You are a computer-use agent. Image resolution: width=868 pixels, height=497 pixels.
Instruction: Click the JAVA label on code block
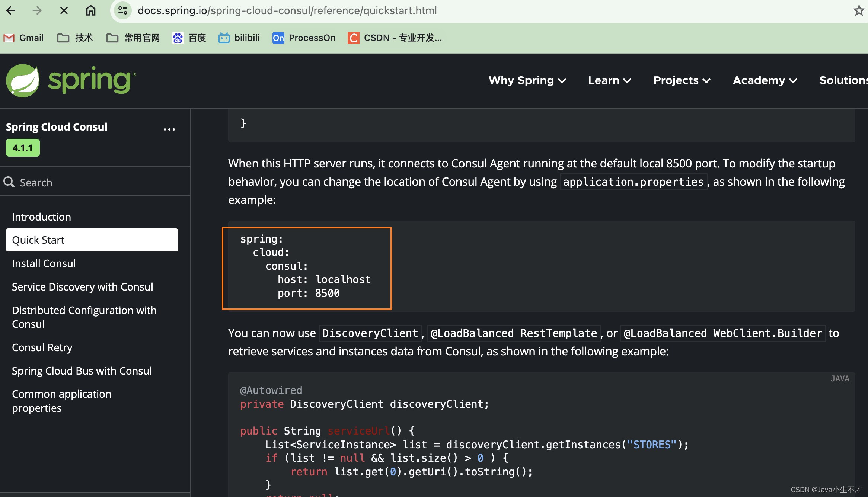[x=840, y=378]
